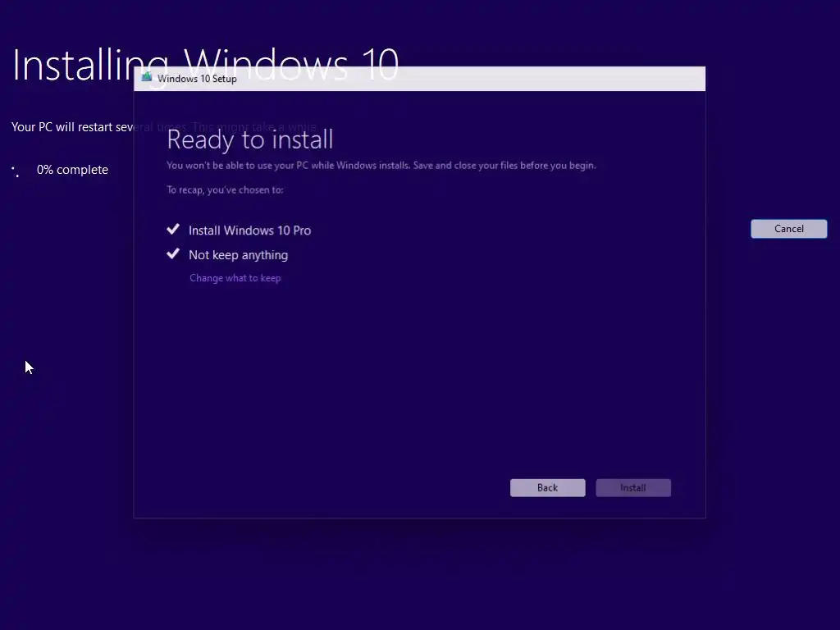Click the Back button in Setup dialog
The width and height of the screenshot is (840, 630).
(x=547, y=487)
